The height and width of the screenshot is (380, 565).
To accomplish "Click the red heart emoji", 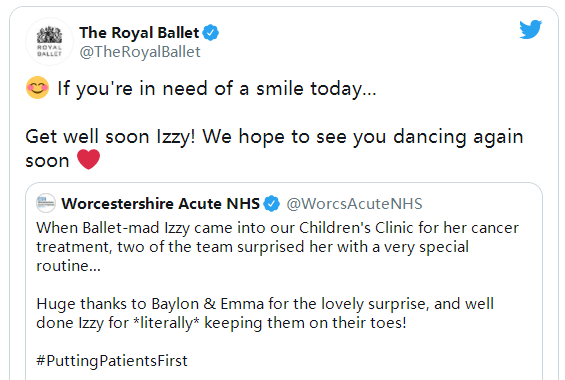I will coord(88,160).
